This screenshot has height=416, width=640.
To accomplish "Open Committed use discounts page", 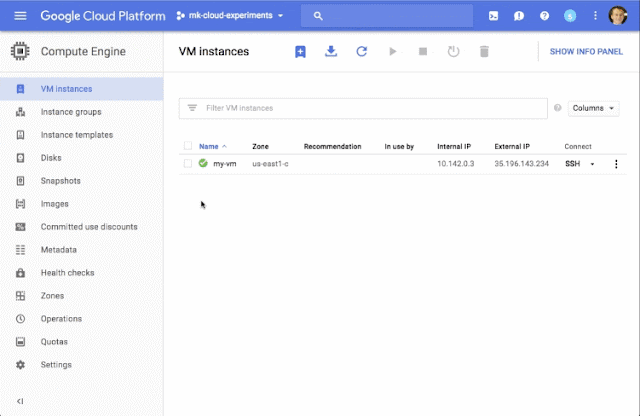I will click(82, 227).
